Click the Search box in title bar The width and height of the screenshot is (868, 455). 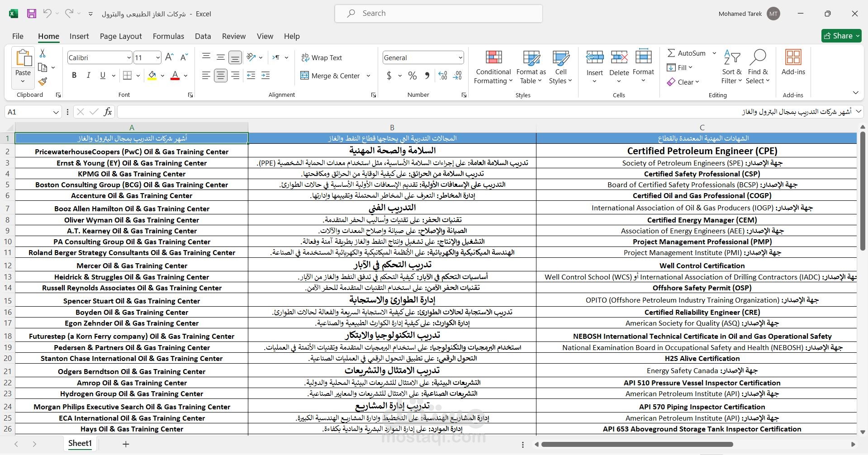pyautogui.click(x=438, y=14)
